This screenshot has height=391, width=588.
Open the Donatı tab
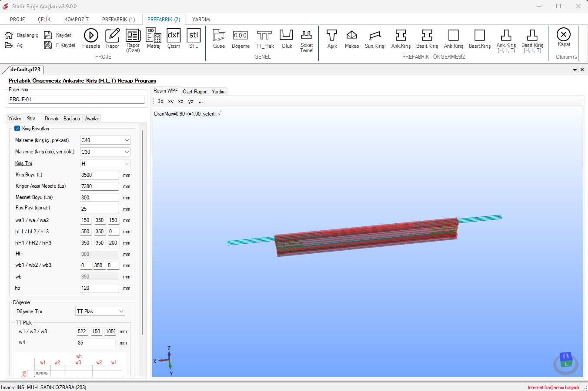tap(51, 119)
